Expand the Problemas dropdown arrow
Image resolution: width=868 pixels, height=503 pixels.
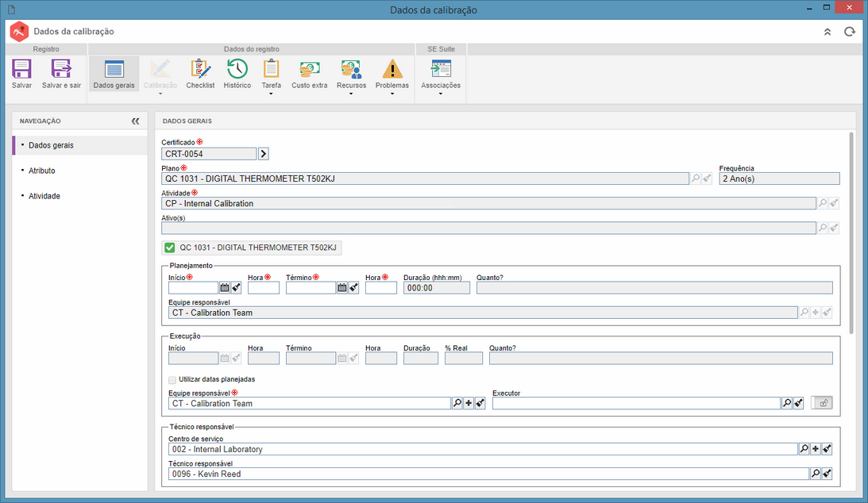pyautogui.click(x=392, y=94)
